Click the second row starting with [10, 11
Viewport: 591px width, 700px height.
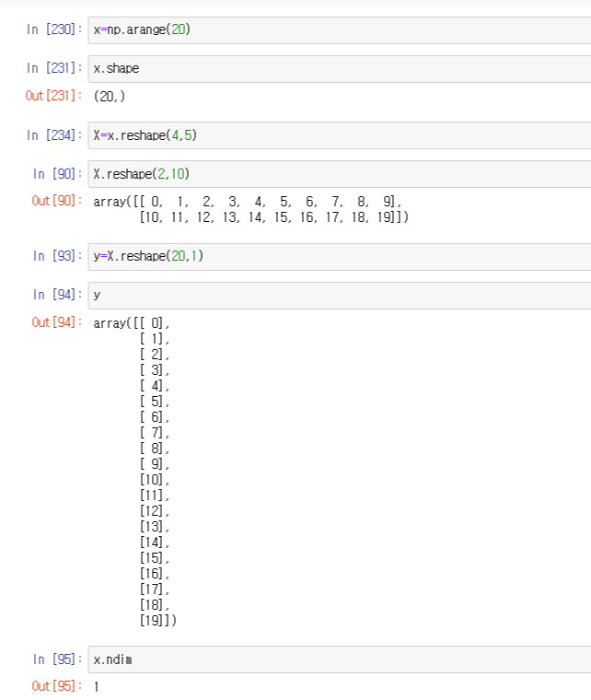pyautogui.click(x=274, y=217)
